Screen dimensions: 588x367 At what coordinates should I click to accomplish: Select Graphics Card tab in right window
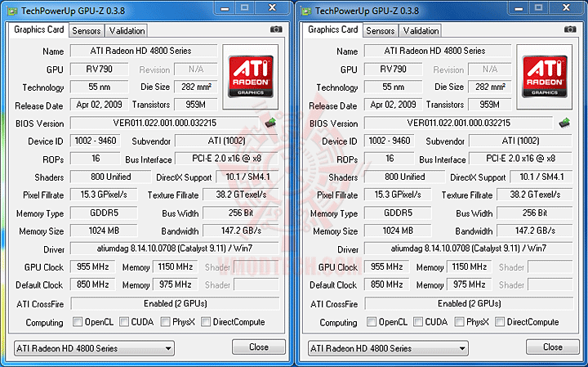pos(332,29)
